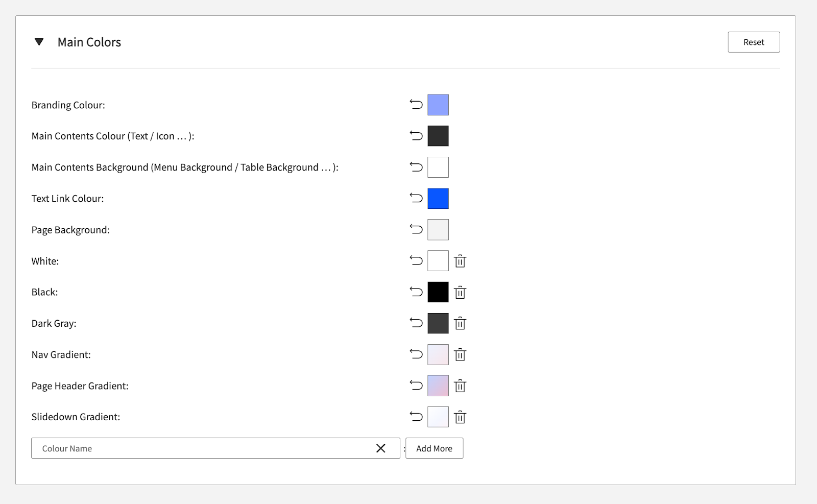Edit the Page Header Gradient swatch
This screenshot has width=817, height=504.
pos(438,386)
